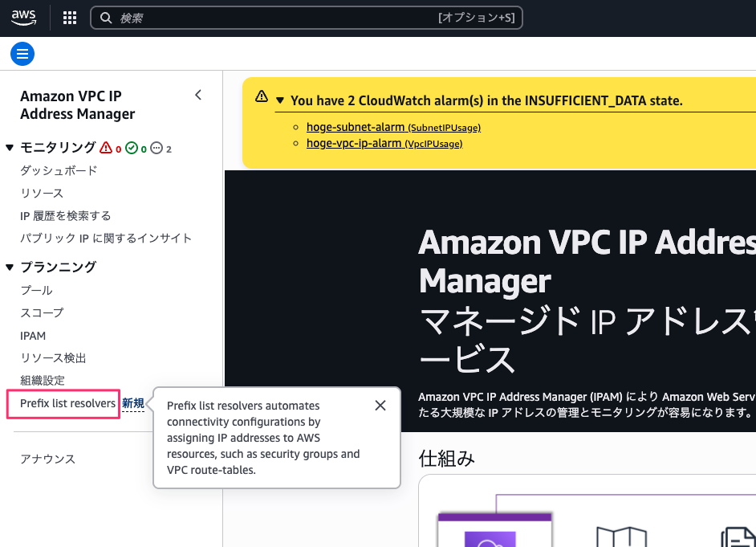
Task: Click the AWS home logo
Action: (23, 17)
